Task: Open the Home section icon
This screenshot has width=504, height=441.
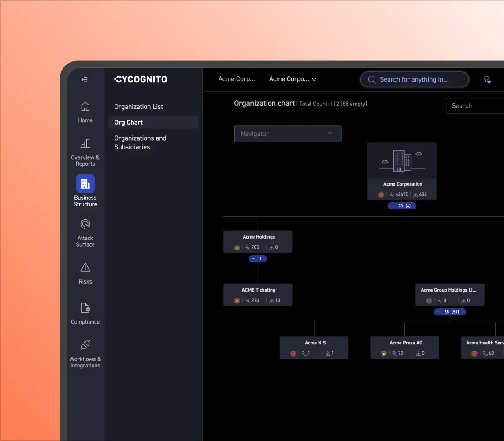Action: pyautogui.click(x=85, y=106)
